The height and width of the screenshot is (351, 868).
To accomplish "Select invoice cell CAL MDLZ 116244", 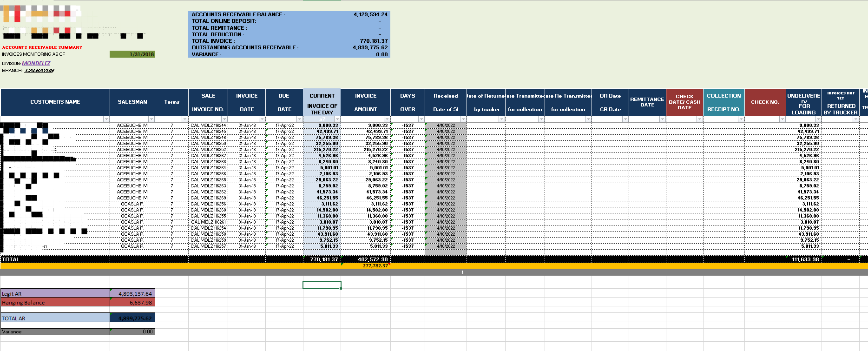I will point(208,126).
